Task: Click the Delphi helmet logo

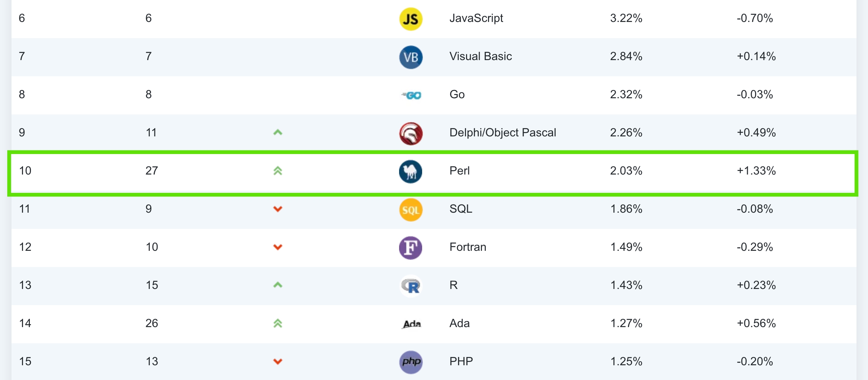Action: pyautogui.click(x=411, y=134)
